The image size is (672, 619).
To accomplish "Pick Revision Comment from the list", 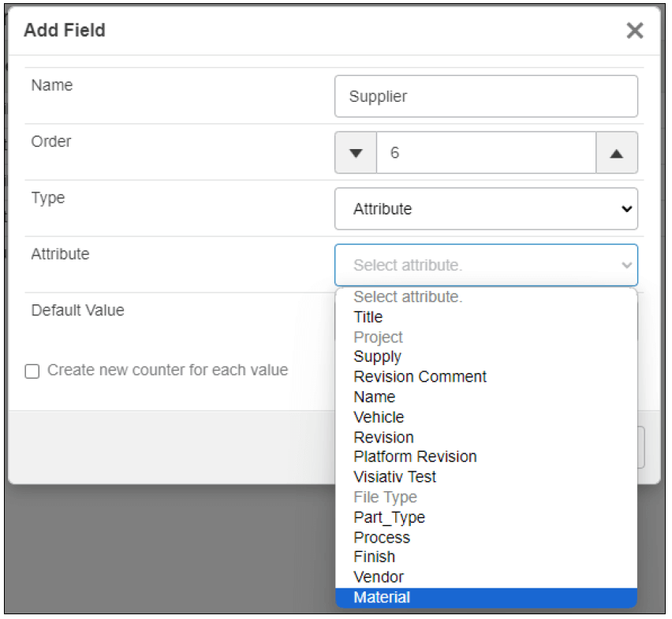I will [x=420, y=377].
